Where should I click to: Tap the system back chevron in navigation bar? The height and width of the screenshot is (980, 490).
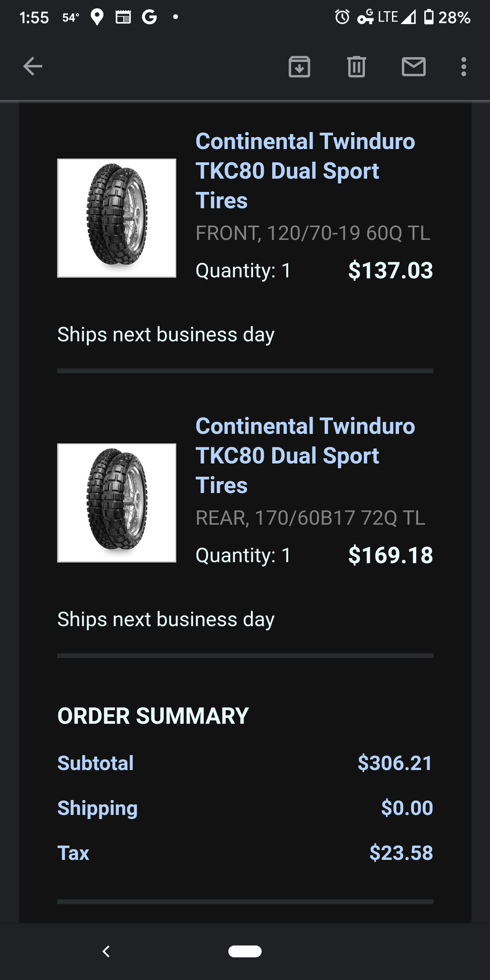point(106,951)
